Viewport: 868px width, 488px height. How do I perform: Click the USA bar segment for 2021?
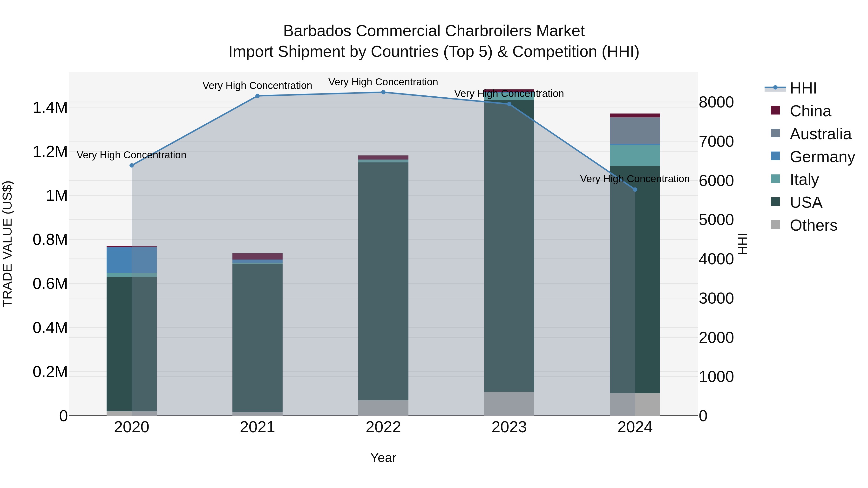[258, 338]
